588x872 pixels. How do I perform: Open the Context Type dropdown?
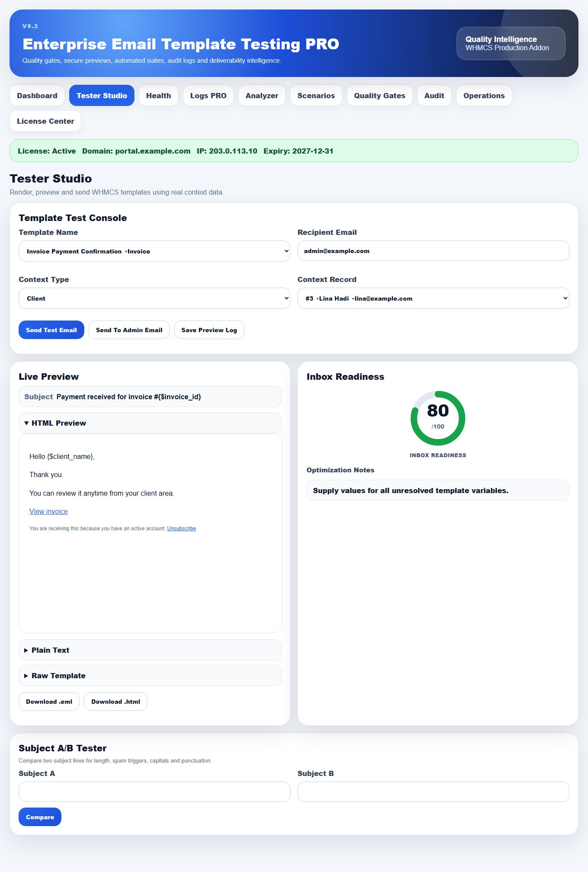click(154, 298)
